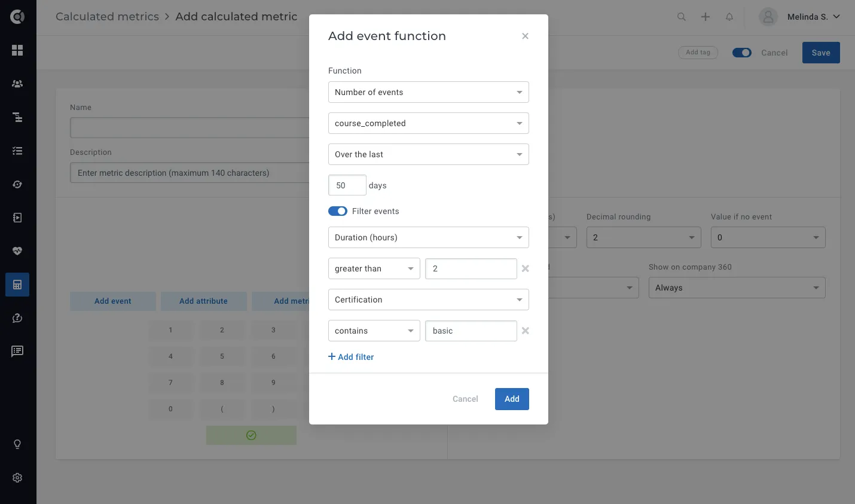Open the Value if no event dropdown
Screen dimensions: 855x504
768,237
